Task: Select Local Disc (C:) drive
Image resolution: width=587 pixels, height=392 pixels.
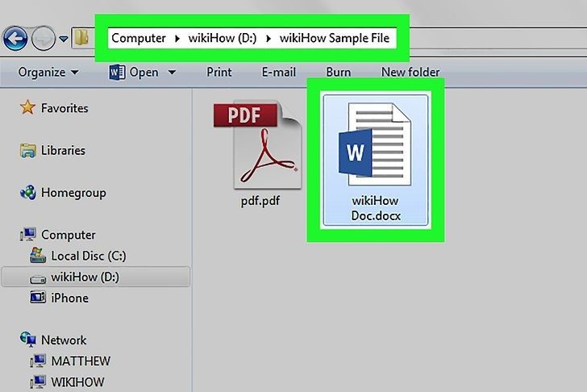Action: [88, 256]
